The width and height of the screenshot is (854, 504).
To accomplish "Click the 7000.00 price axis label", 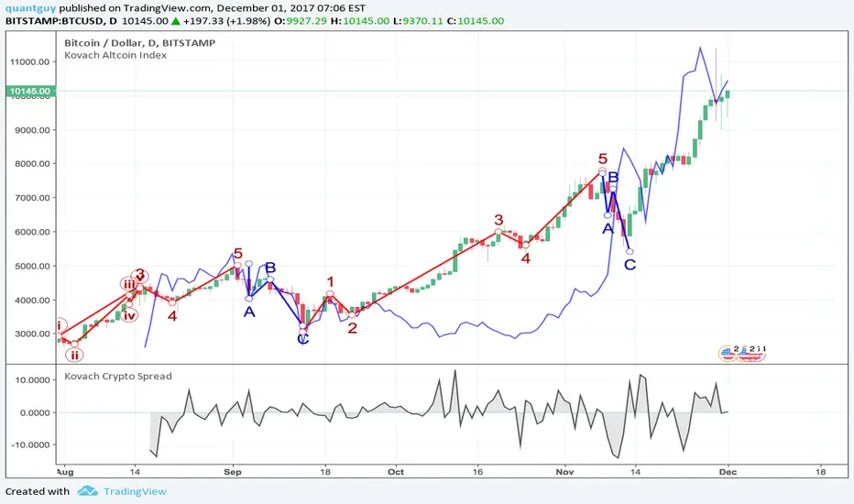I will point(32,198).
